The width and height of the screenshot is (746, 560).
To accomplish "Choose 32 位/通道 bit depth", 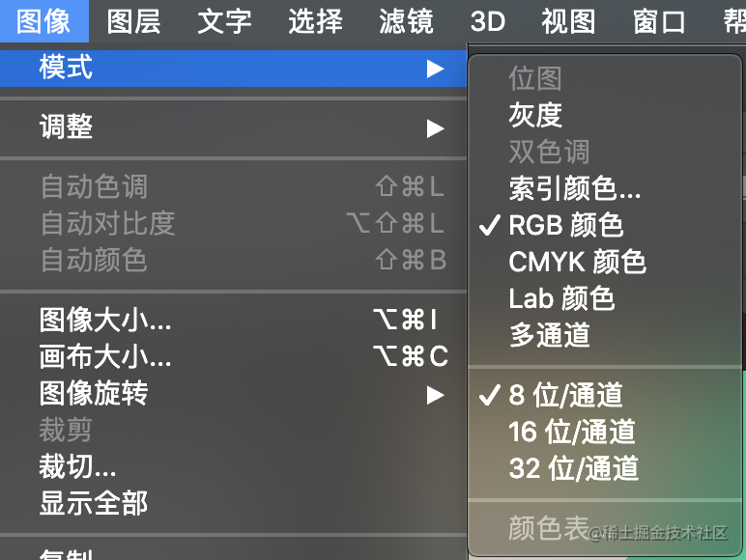I will (605, 468).
